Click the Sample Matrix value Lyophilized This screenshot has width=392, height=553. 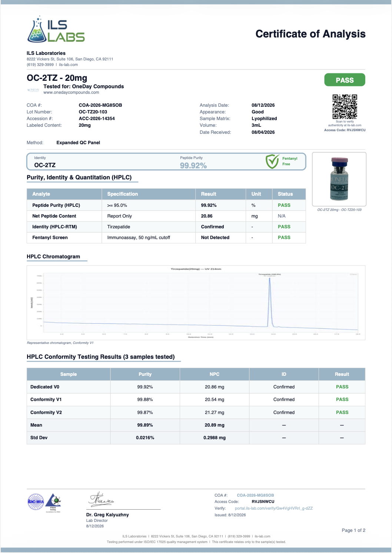[264, 119]
